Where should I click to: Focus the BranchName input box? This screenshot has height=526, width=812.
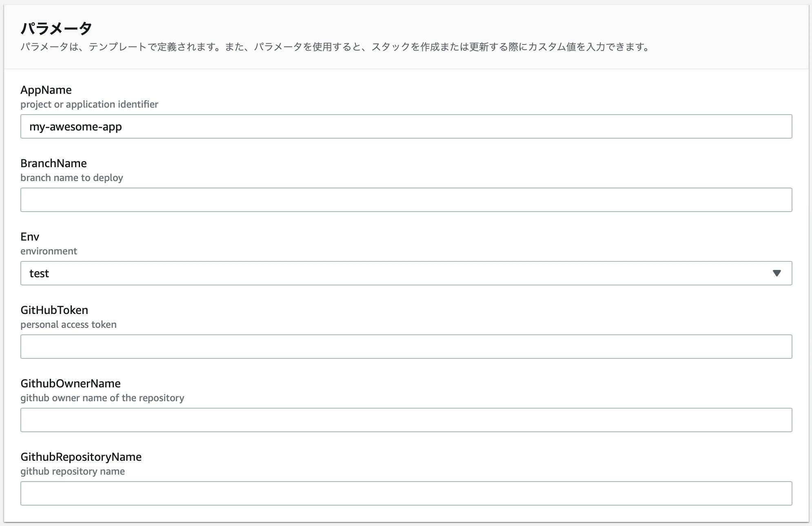406,200
